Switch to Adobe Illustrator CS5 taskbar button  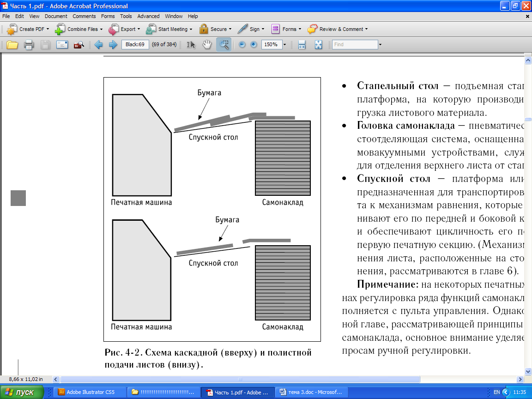click(90, 392)
